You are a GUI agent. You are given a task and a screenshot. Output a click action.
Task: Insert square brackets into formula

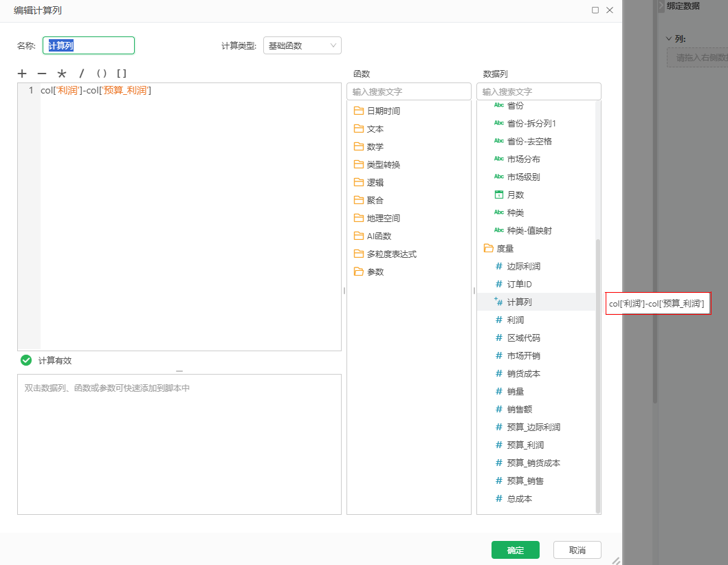(x=122, y=74)
